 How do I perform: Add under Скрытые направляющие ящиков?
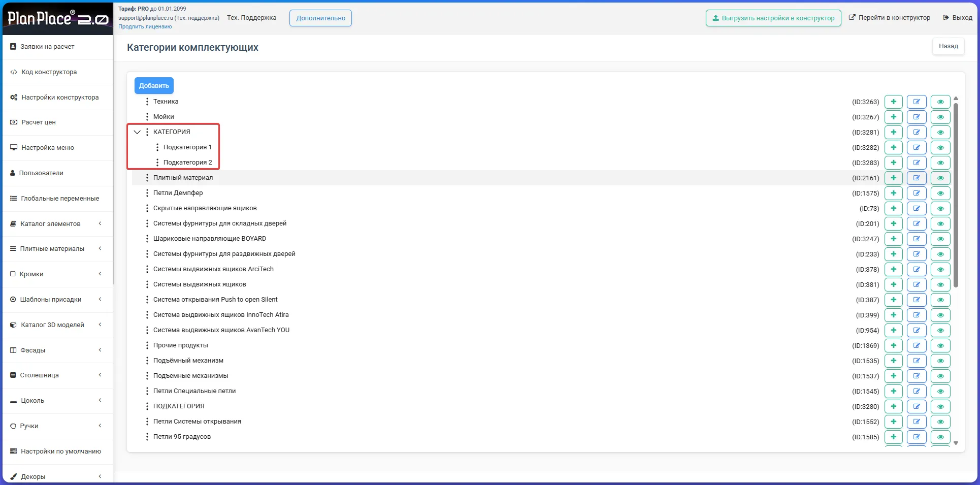click(x=893, y=208)
